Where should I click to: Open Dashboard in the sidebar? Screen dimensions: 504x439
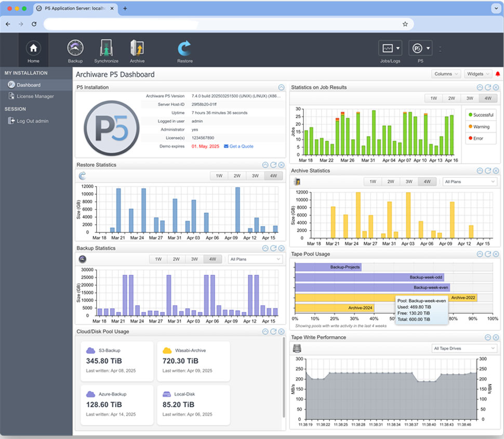point(36,85)
